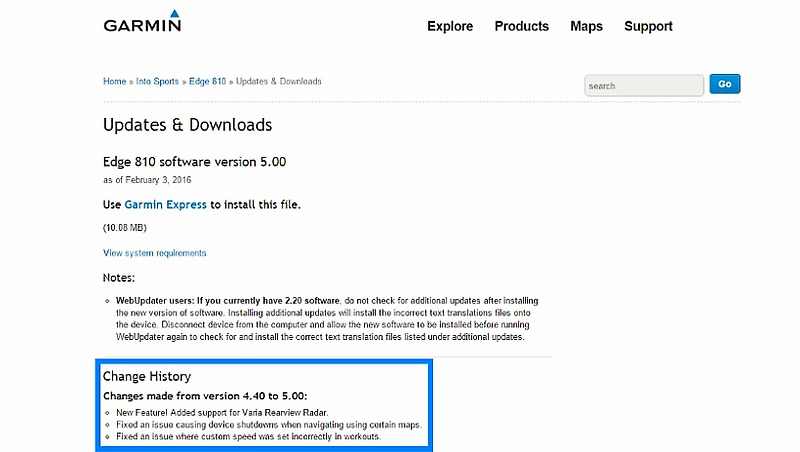Open the Explore menu

(x=450, y=27)
